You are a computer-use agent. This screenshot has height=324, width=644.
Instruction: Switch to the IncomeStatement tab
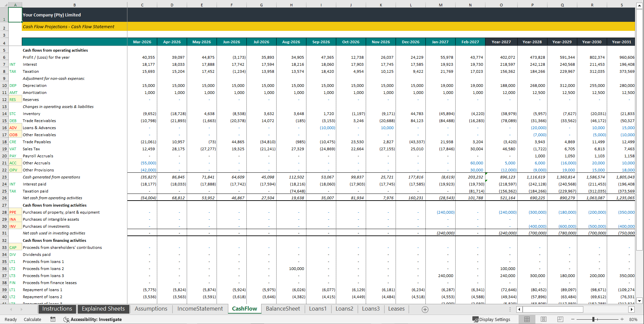(x=200, y=309)
